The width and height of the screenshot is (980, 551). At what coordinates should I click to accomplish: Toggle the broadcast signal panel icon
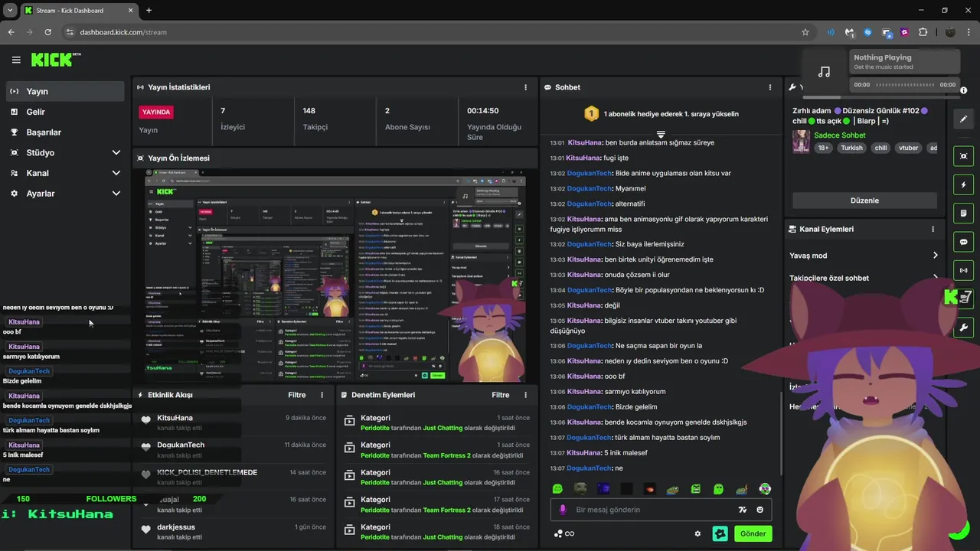pos(963,270)
